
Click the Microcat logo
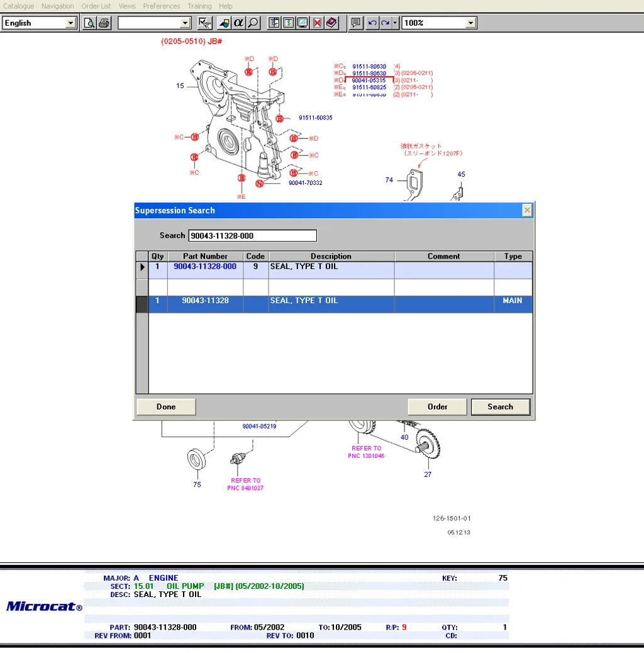(x=44, y=606)
